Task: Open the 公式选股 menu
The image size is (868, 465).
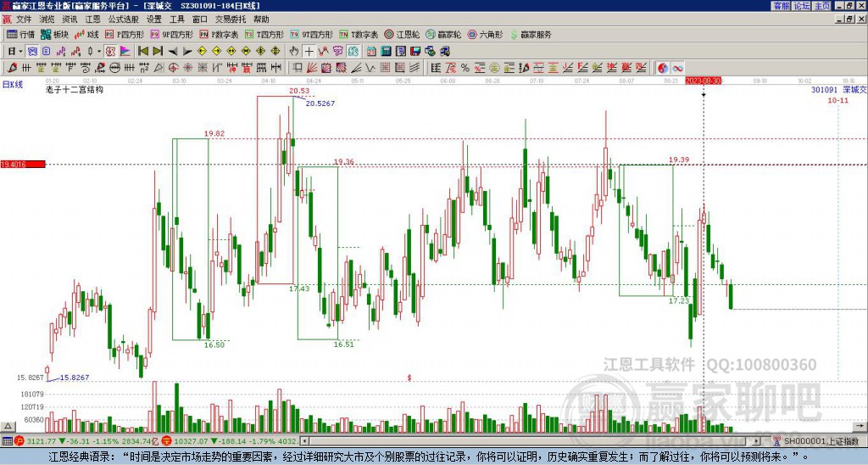Action: point(124,20)
